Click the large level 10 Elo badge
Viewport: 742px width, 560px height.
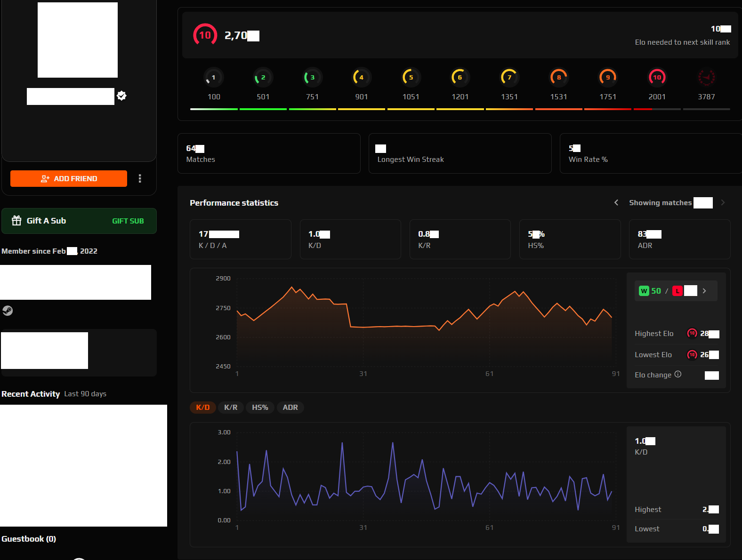[205, 35]
